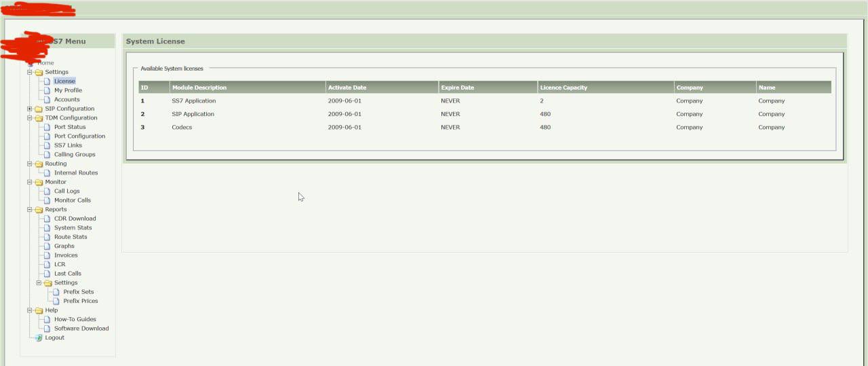Click the page icon beside Accounts
Viewport: 868px width, 366px height.
pyautogui.click(x=47, y=99)
